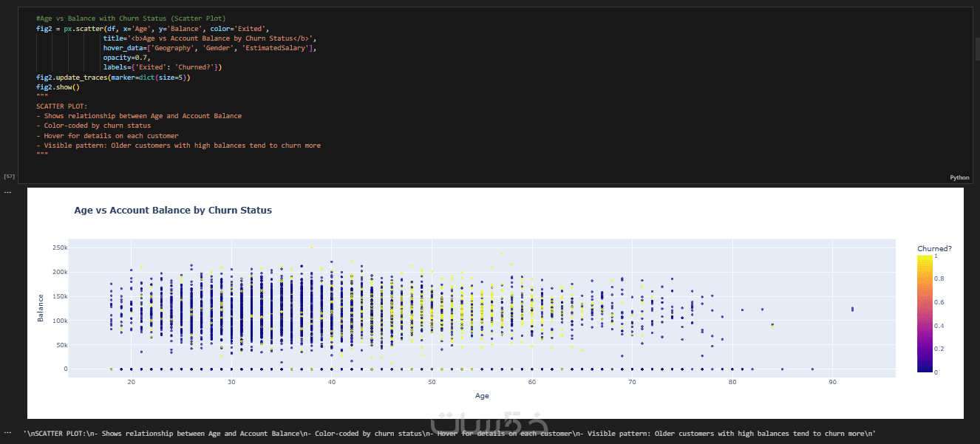Image resolution: width=980 pixels, height=444 pixels.
Task: Click the chart title 'Age vs Account Balance by Churn Status'
Action: pyautogui.click(x=173, y=211)
